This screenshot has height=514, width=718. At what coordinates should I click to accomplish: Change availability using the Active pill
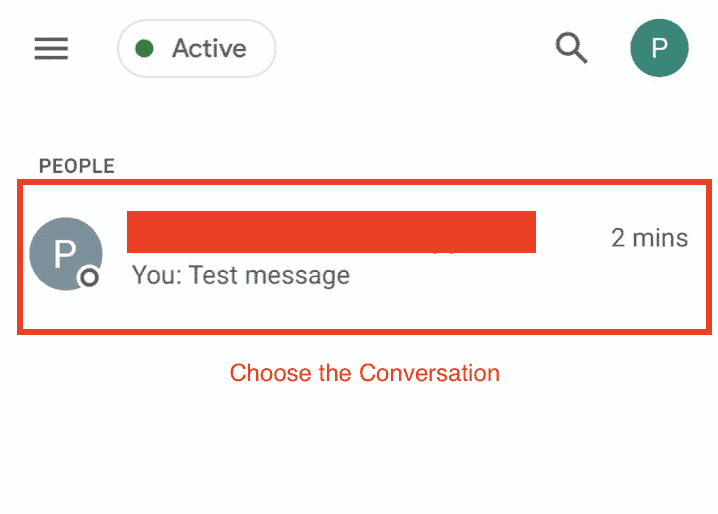pos(196,48)
